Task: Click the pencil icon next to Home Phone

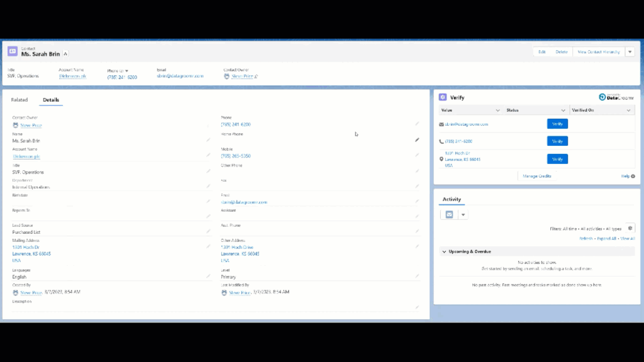Action: coord(416,140)
